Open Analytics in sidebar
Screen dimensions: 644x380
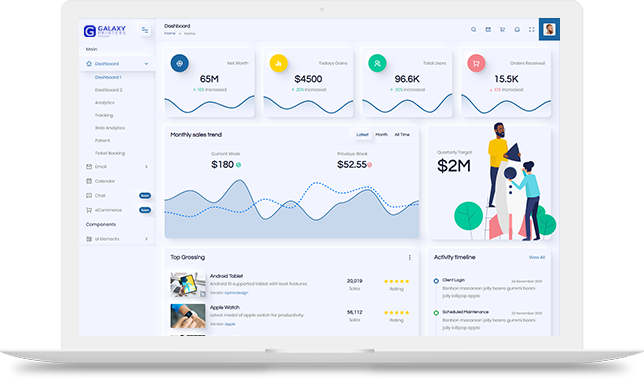point(105,103)
